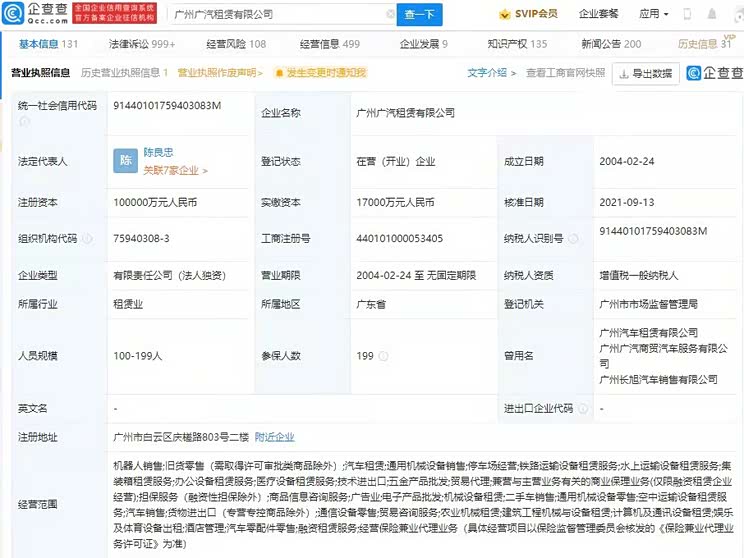Click the 陈 legal representative avatar
744x558 pixels.
click(126, 161)
